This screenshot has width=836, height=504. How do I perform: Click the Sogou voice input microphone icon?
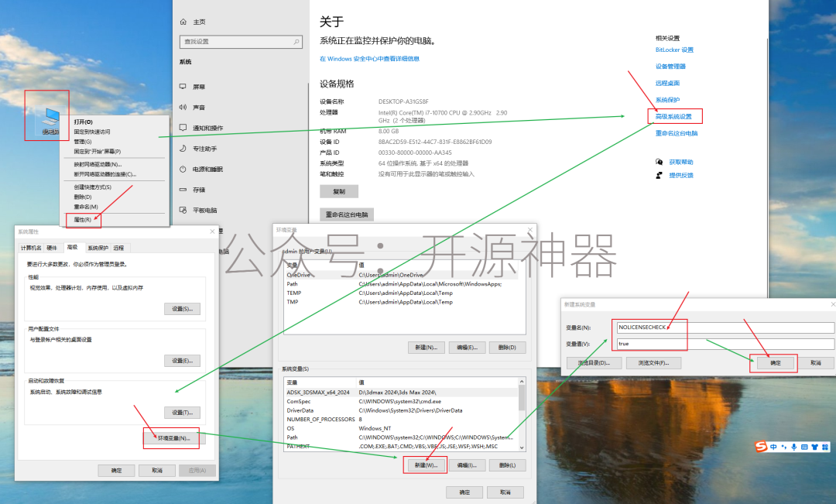pos(794,447)
